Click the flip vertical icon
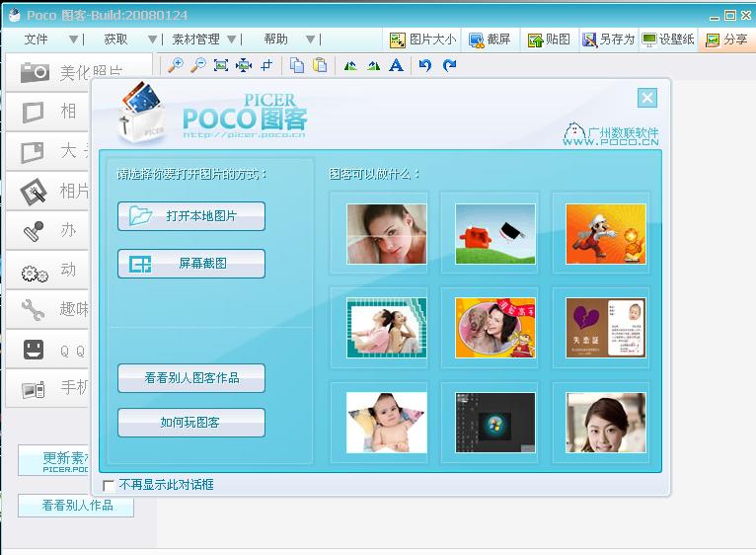Image resolution: width=756 pixels, height=555 pixels. (373, 65)
